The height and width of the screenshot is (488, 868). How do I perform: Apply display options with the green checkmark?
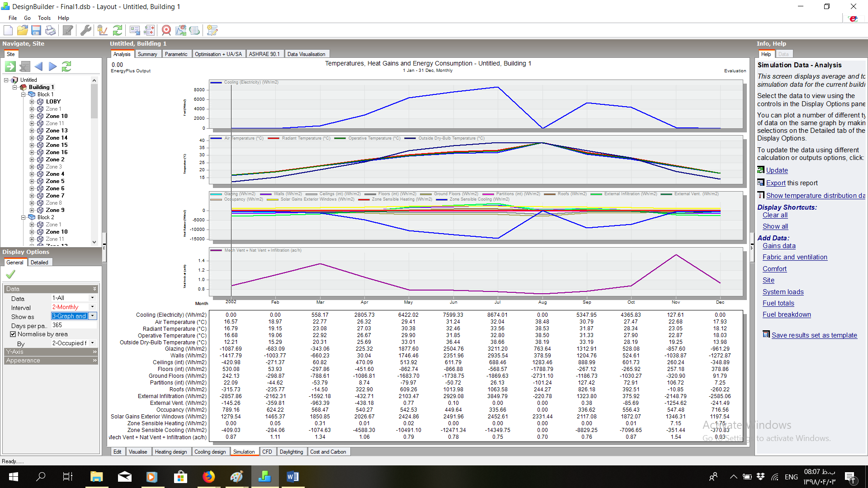click(10, 274)
